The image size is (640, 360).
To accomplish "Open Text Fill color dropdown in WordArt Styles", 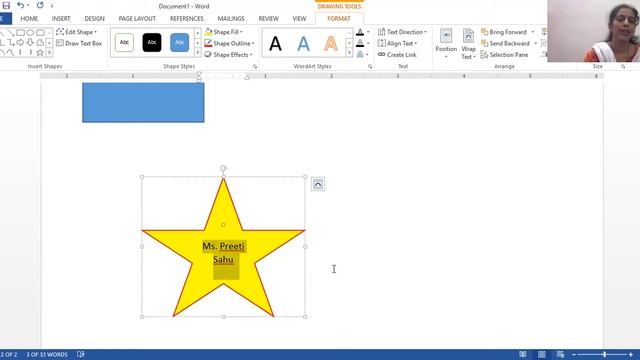I will coord(368,32).
